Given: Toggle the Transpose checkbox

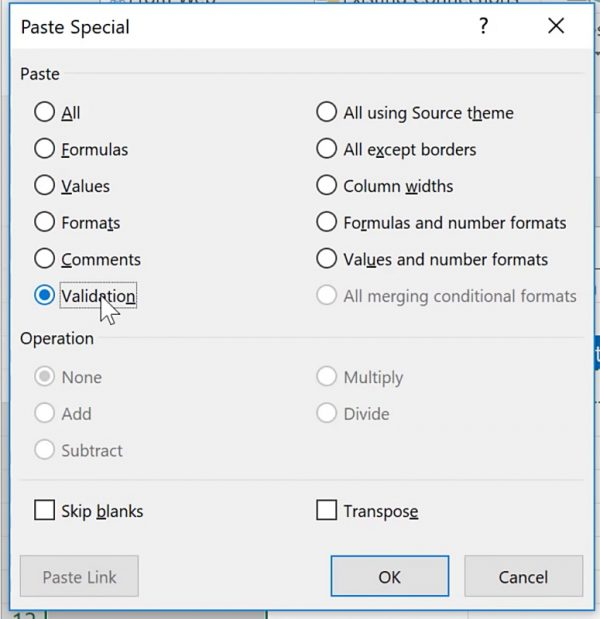Looking at the screenshot, I should [326, 511].
